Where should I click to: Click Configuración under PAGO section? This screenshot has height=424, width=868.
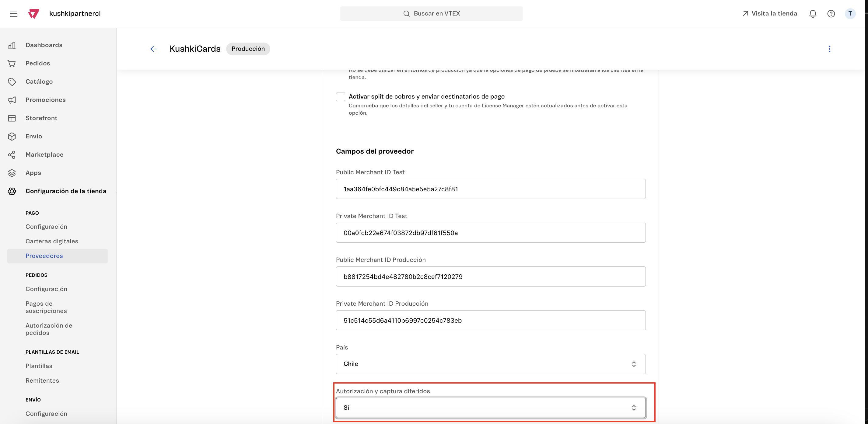pos(46,226)
